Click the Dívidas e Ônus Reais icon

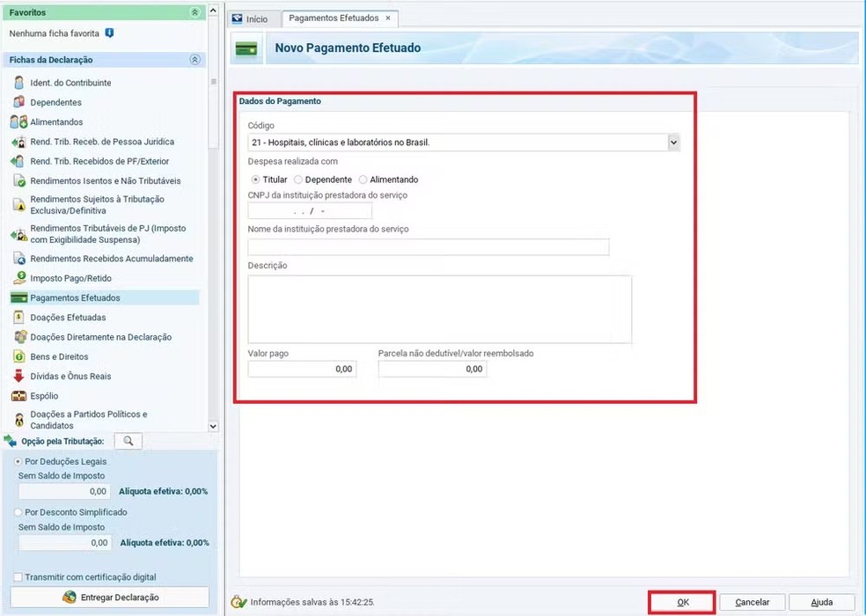pyautogui.click(x=18, y=376)
